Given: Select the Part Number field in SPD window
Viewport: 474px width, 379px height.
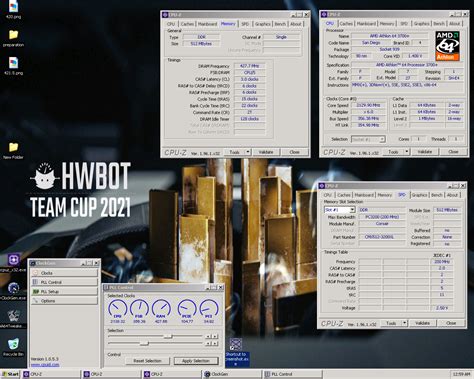Looking at the screenshot, I should [x=381, y=237].
